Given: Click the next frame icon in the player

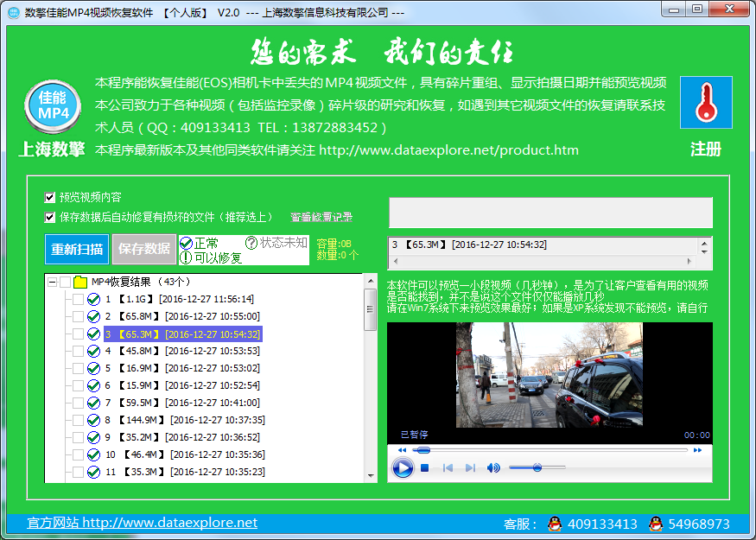Looking at the screenshot, I should tap(472, 466).
